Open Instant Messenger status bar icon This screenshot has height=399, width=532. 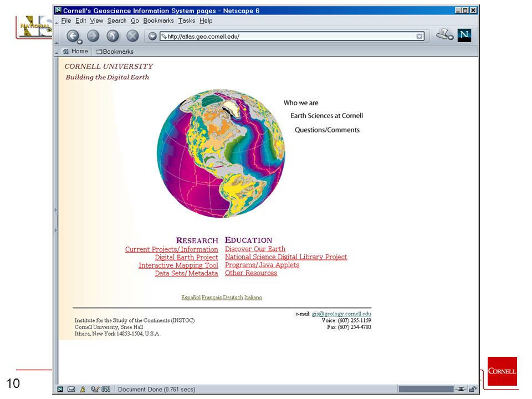pos(83,389)
